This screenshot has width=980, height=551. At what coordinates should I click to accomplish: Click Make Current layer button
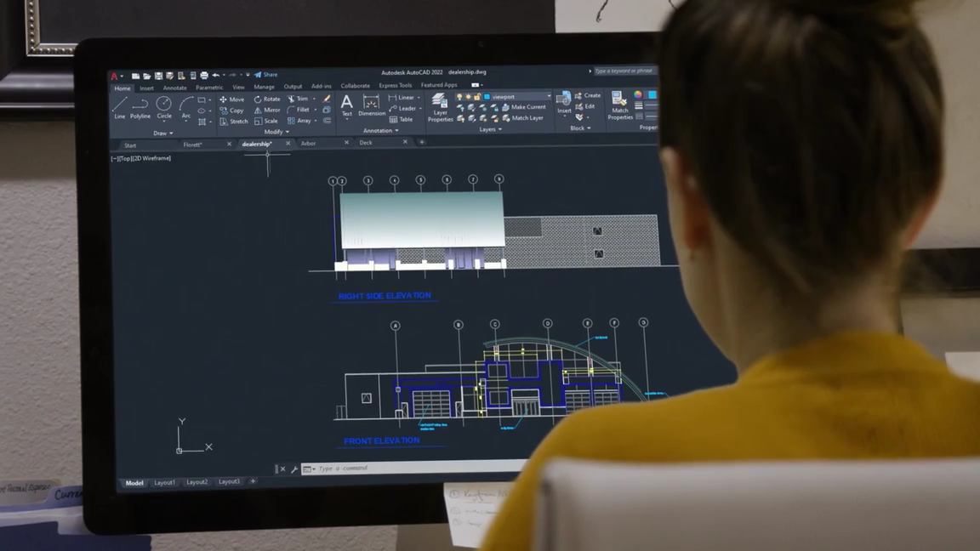[523, 107]
